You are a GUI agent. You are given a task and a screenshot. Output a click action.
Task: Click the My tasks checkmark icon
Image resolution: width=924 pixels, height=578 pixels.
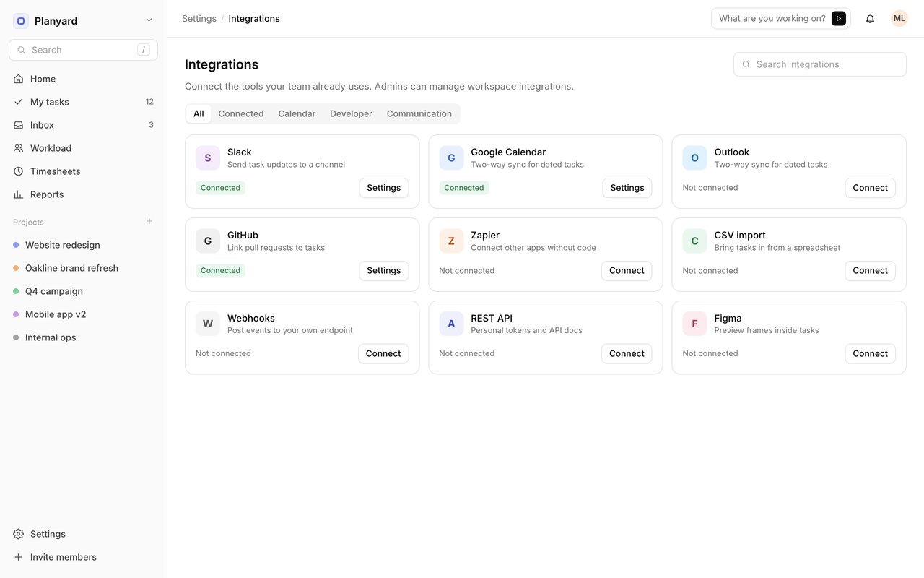click(x=19, y=102)
